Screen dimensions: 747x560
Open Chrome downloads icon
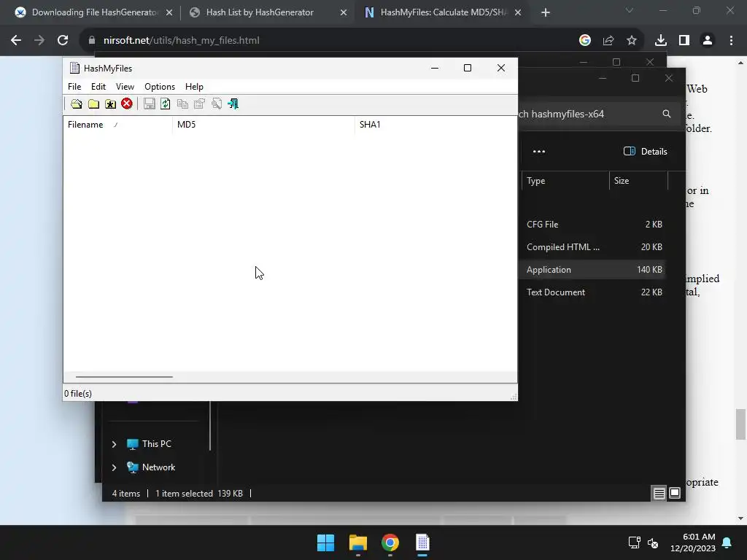pyautogui.click(x=661, y=41)
